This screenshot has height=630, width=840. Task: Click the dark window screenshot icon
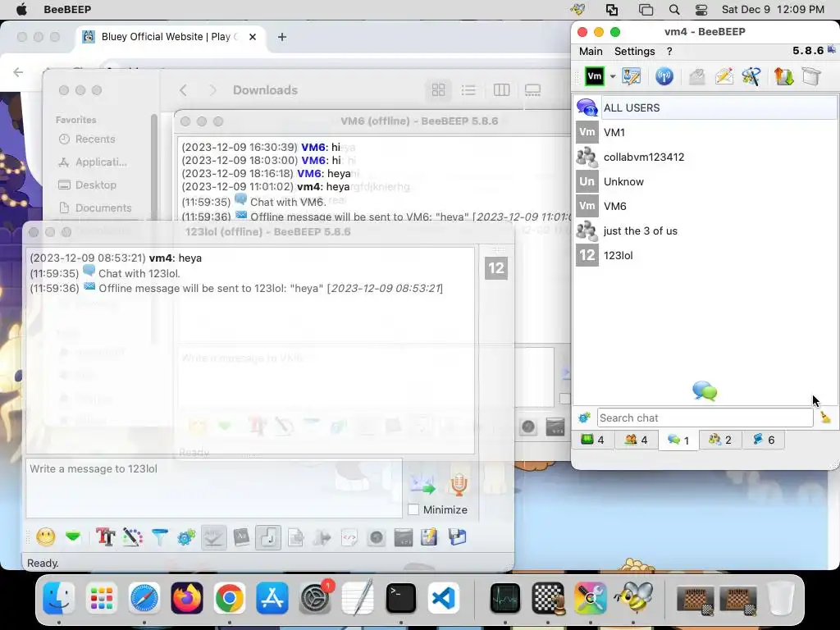(x=403, y=536)
